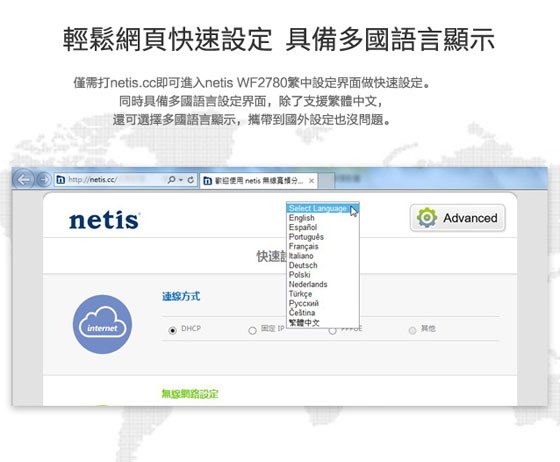Click the netis logo

click(x=104, y=220)
